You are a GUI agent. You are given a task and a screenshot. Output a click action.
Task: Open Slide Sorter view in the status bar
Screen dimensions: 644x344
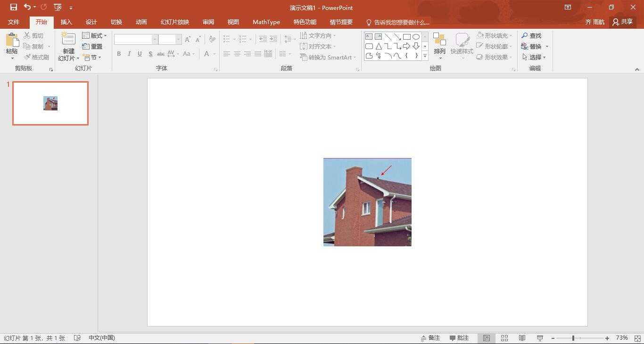click(x=504, y=338)
